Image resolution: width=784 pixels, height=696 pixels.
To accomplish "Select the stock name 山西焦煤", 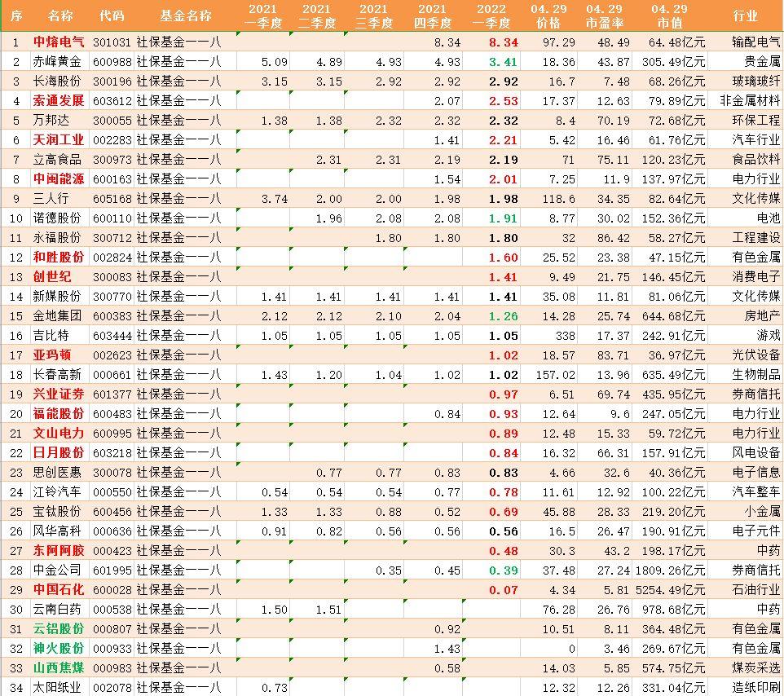I will (59, 668).
